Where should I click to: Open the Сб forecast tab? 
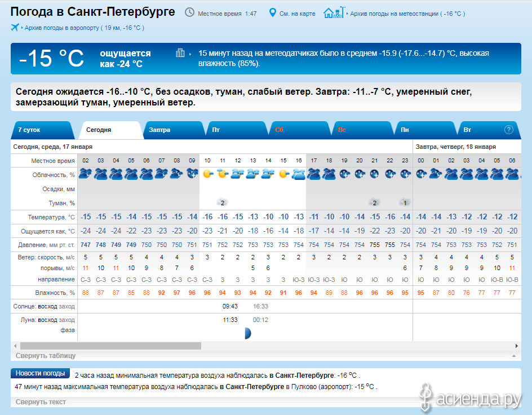click(x=299, y=130)
